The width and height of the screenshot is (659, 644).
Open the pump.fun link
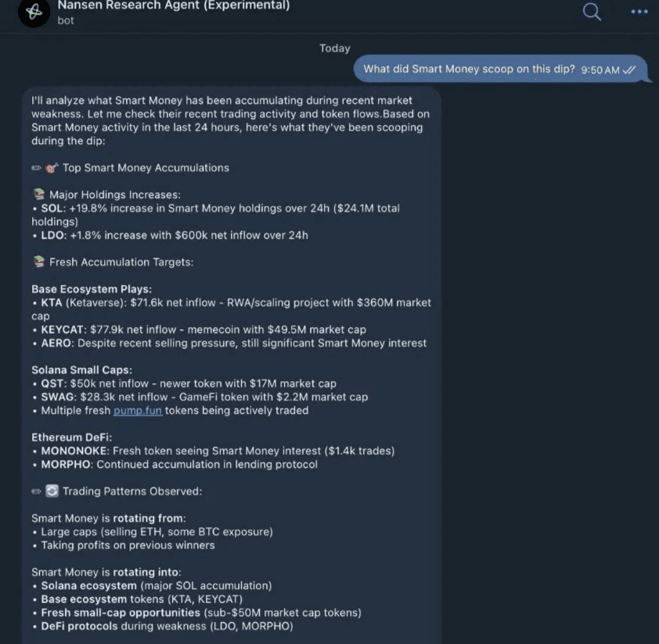[x=138, y=411]
